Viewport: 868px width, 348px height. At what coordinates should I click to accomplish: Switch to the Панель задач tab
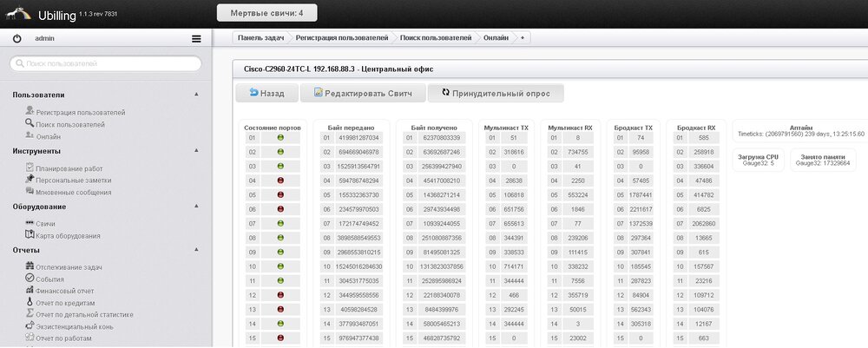(x=262, y=38)
